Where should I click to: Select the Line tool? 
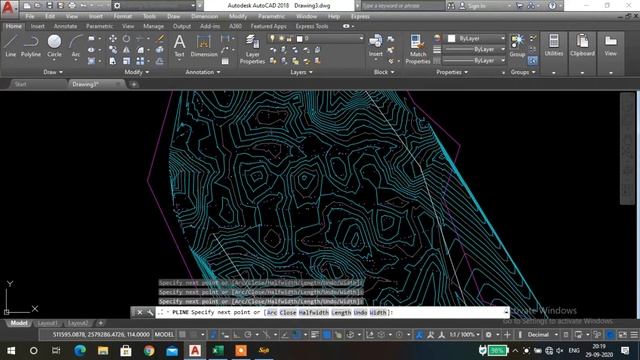11,45
